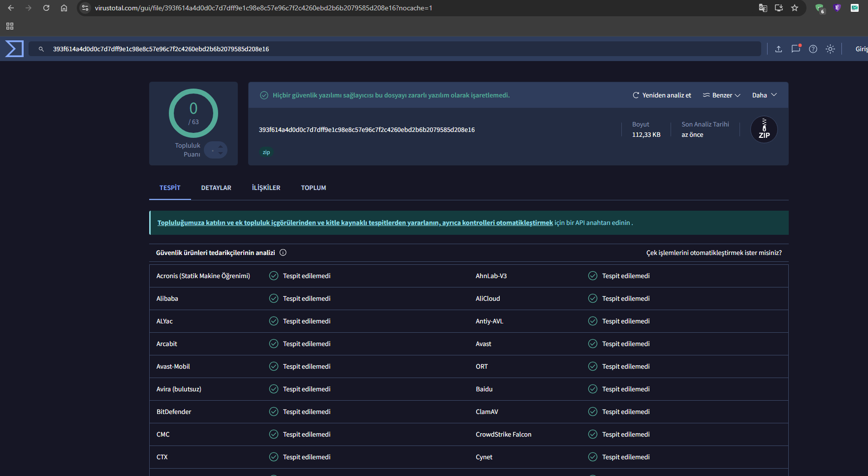868x476 pixels.
Task: Click the AhnLab-V3 clean check icon
Action: (593, 276)
